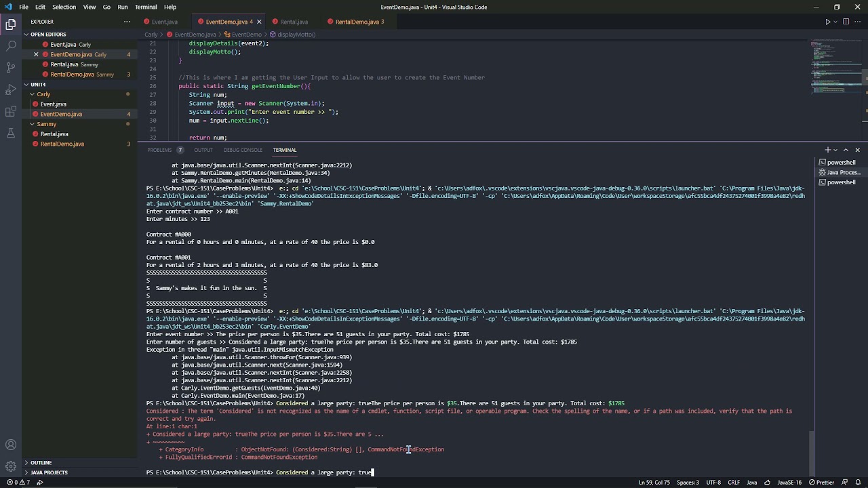Open the Source Control view
Viewport: 868px width, 488px height.
click(11, 68)
